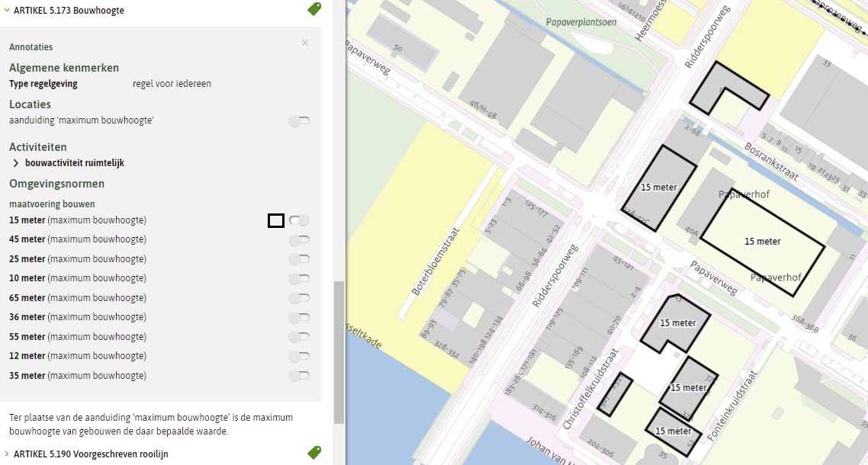Enable the 55 meter bouwhoogte switch
This screenshot has height=465, width=868.
tap(300, 337)
